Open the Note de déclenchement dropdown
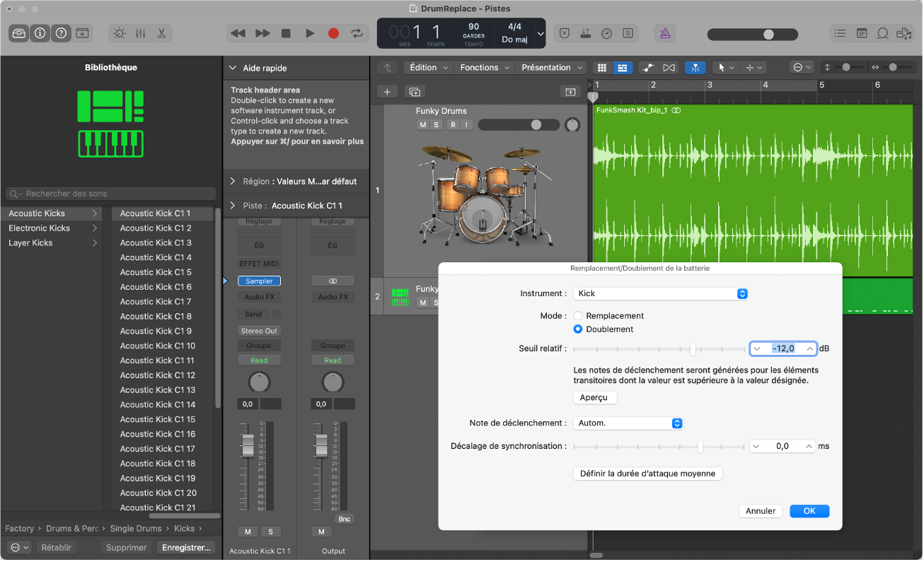This screenshot has width=924, height=562. [628, 423]
